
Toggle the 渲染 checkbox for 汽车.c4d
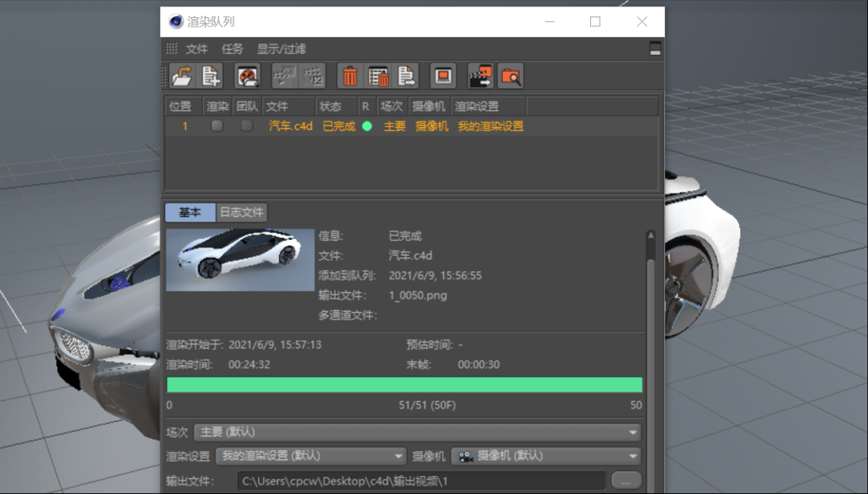tap(217, 126)
